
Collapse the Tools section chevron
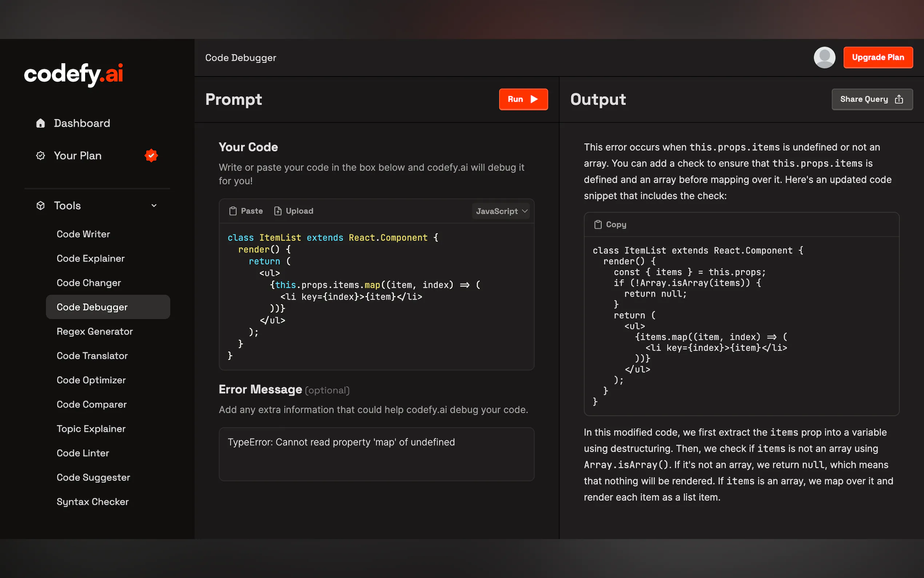pos(154,206)
